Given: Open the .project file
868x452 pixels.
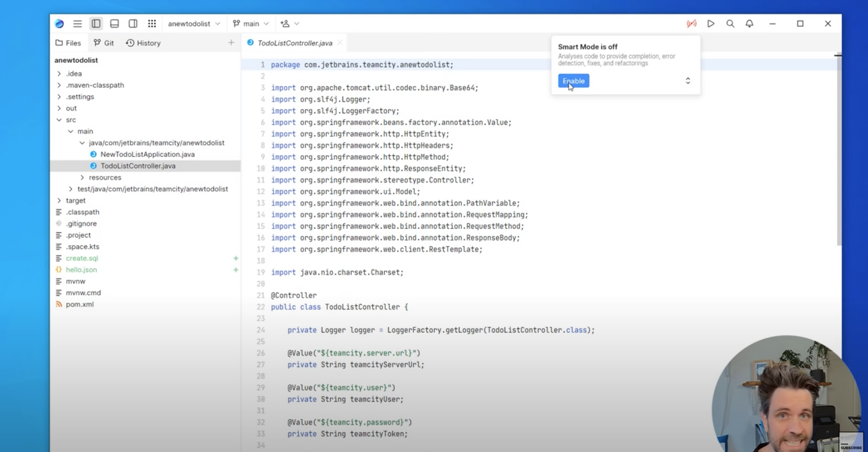Looking at the screenshot, I should click(x=78, y=235).
